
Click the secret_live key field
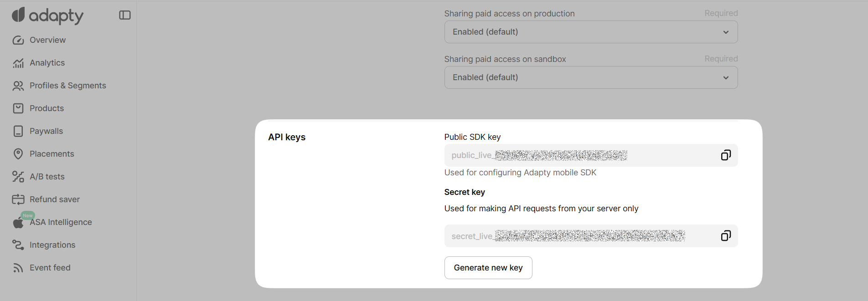pyautogui.click(x=579, y=236)
